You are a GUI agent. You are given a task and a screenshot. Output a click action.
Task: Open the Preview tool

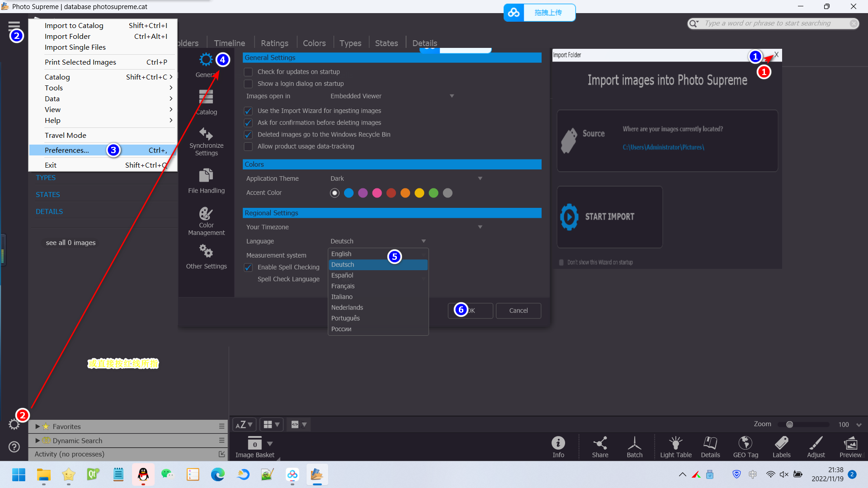click(x=850, y=447)
